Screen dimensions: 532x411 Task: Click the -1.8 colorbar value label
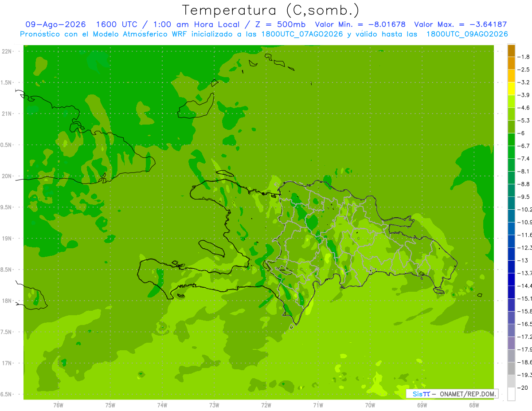(524, 57)
